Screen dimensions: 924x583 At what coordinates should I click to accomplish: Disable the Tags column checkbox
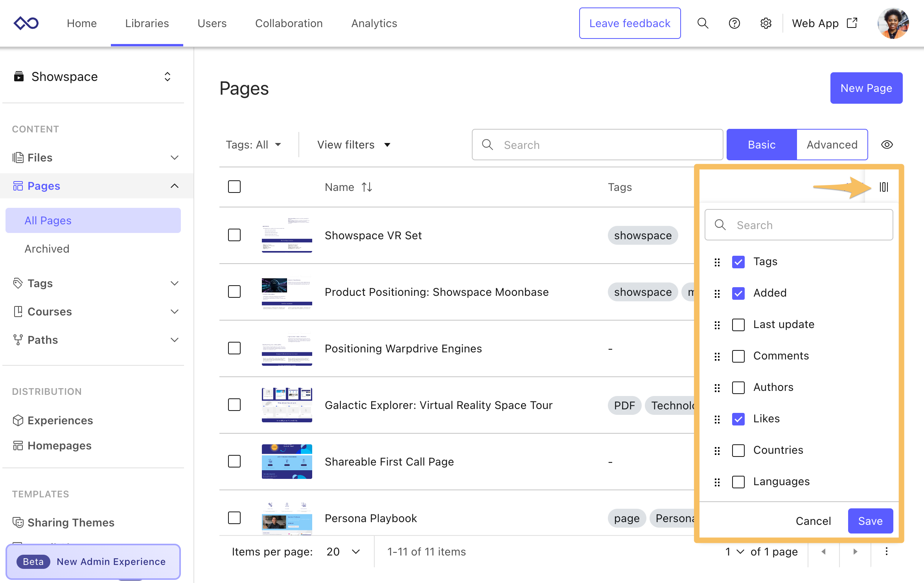pyautogui.click(x=738, y=262)
